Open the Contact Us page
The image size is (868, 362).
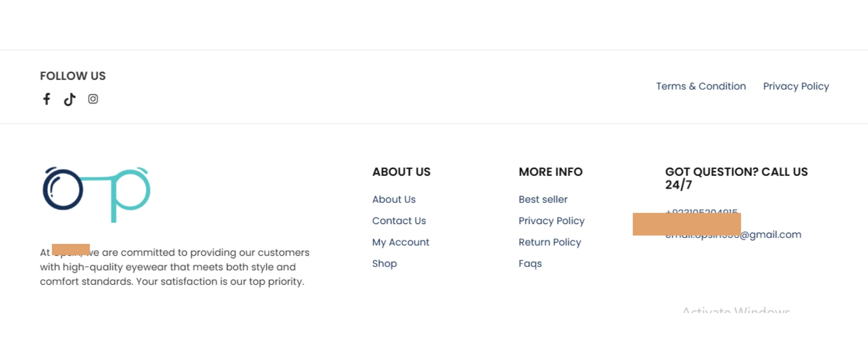pos(399,221)
